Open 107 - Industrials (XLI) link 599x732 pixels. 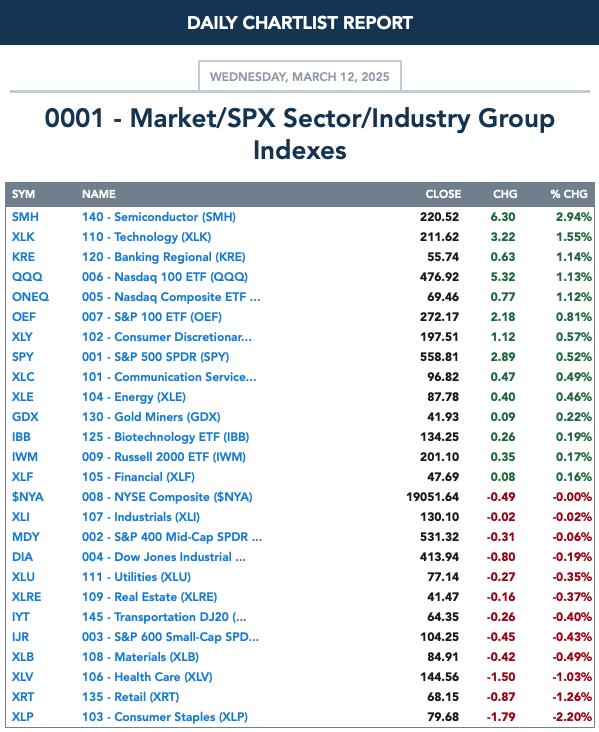pos(141,517)
